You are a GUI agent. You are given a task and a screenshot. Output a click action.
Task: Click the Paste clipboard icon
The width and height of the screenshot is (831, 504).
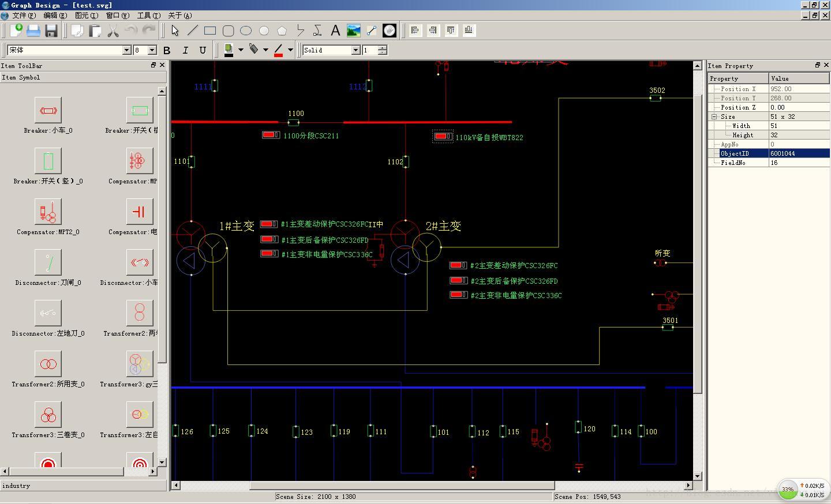pyautogui.click(x=95, y=31)
